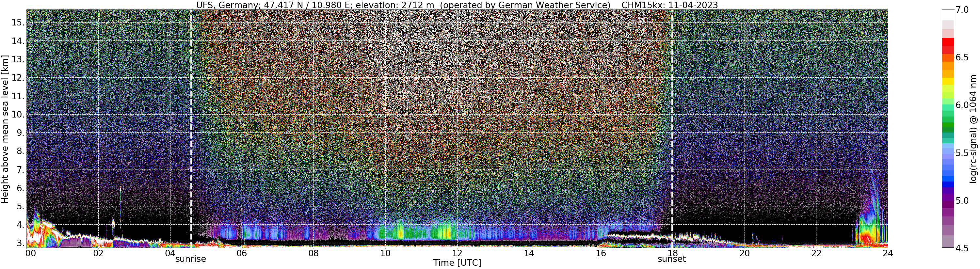Screen dimensions: 980x269
Task: Select the 'Height above mean sea level [km]' label
Action: pyautogui.click(x=5, y=128)
